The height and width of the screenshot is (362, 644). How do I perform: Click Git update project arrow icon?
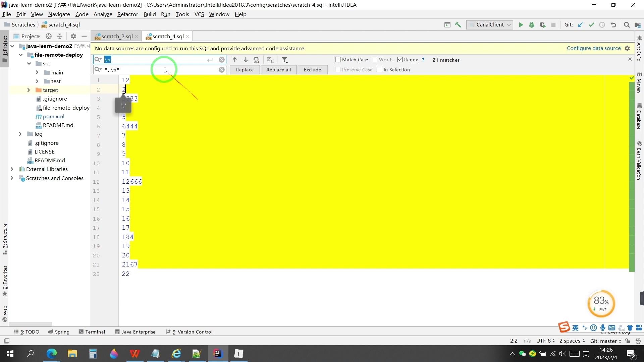pos(580,25)
